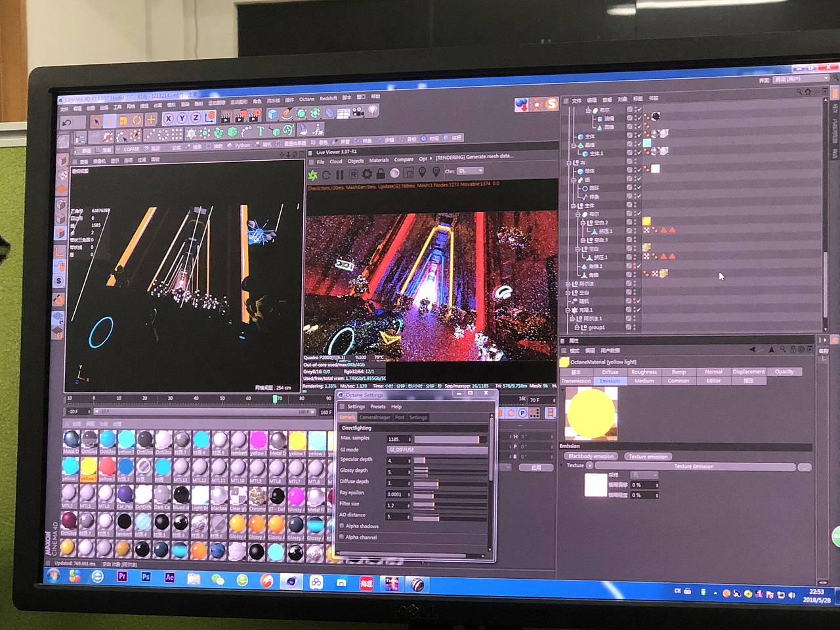
Task: Open the GI mode GI_DIFFUSE dropdown
Action: 437,450
